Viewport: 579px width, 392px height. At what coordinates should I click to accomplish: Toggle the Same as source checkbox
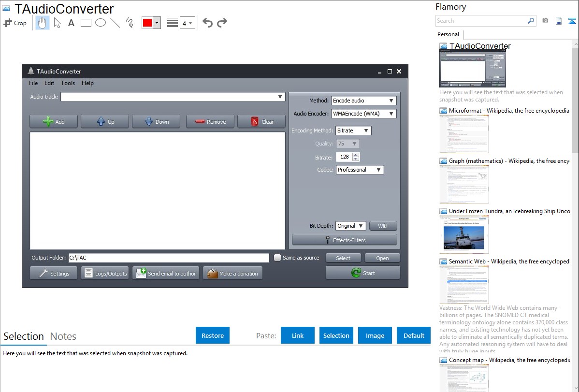277,258
